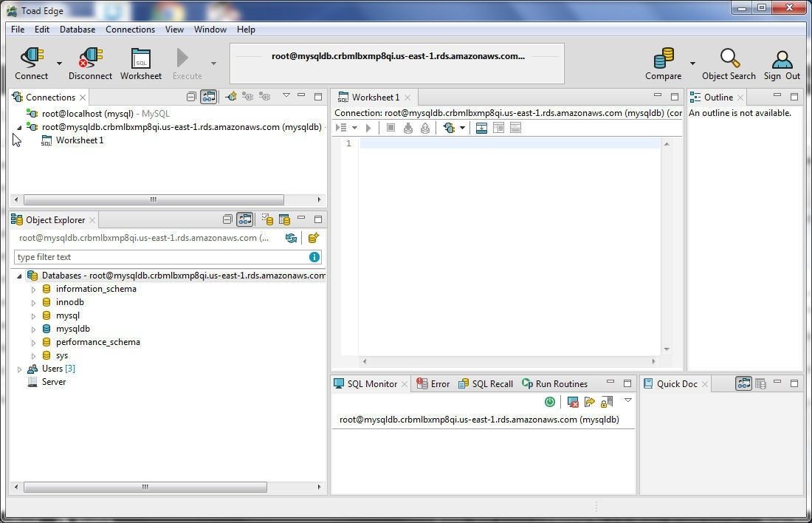Screen dimensions: 812x523
Task: Click the select databases filter icon in Object Explorer
Action: coord(267,219)
